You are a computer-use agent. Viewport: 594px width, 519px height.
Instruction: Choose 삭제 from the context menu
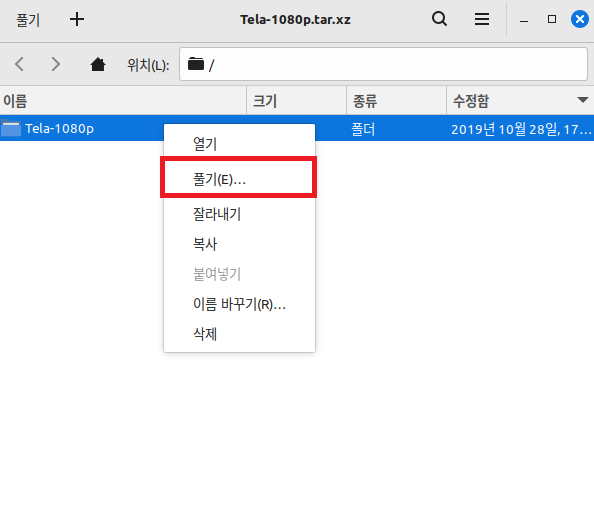click(239, 334)
